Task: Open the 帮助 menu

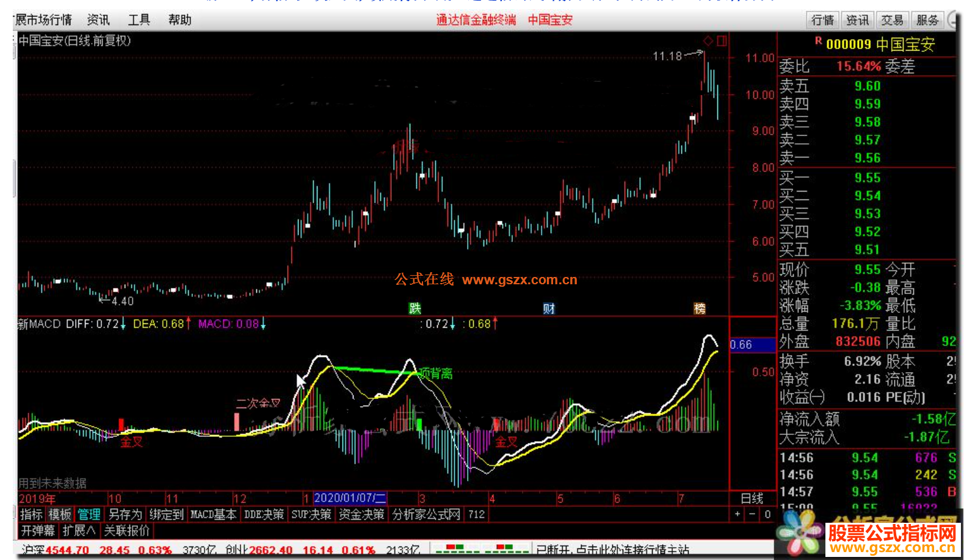Action: 179,20
